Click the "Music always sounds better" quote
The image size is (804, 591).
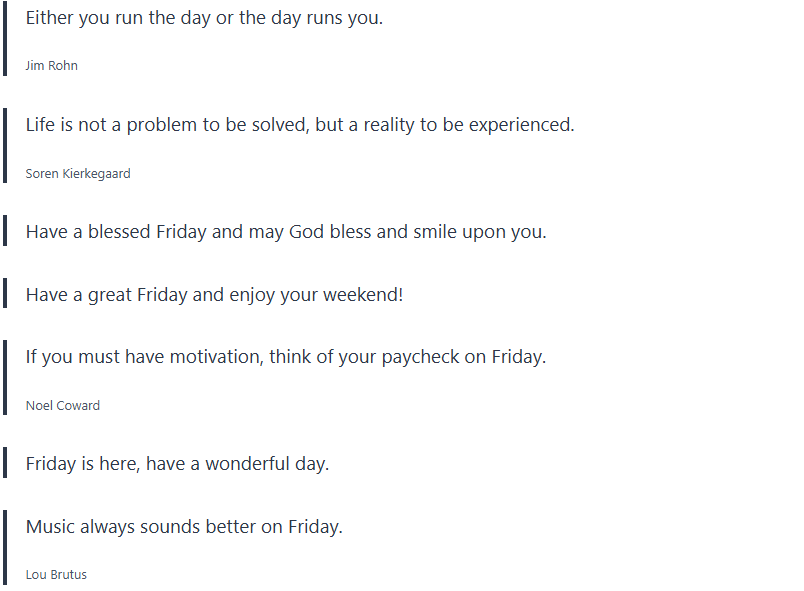coord(184,527)
